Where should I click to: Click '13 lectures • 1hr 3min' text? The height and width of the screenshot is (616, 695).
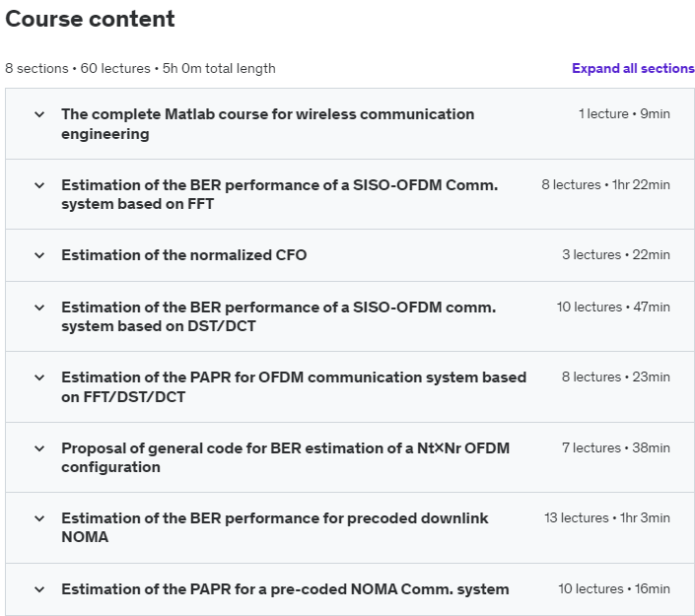(x=607, y=517)
